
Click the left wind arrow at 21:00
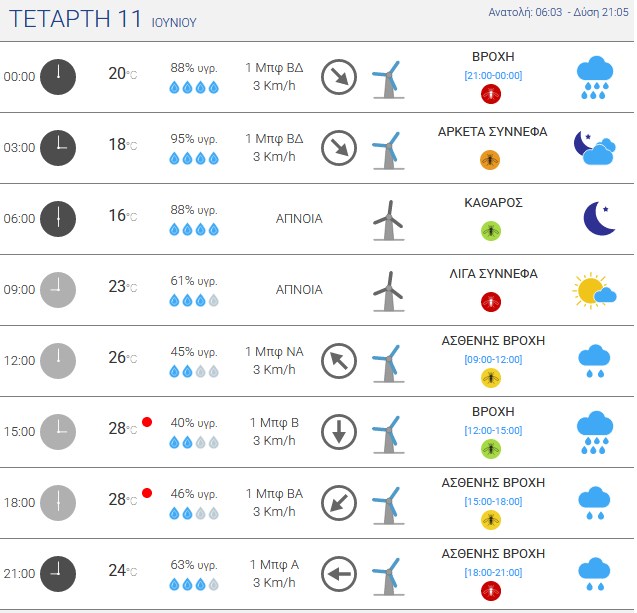(x=339, y=574)
